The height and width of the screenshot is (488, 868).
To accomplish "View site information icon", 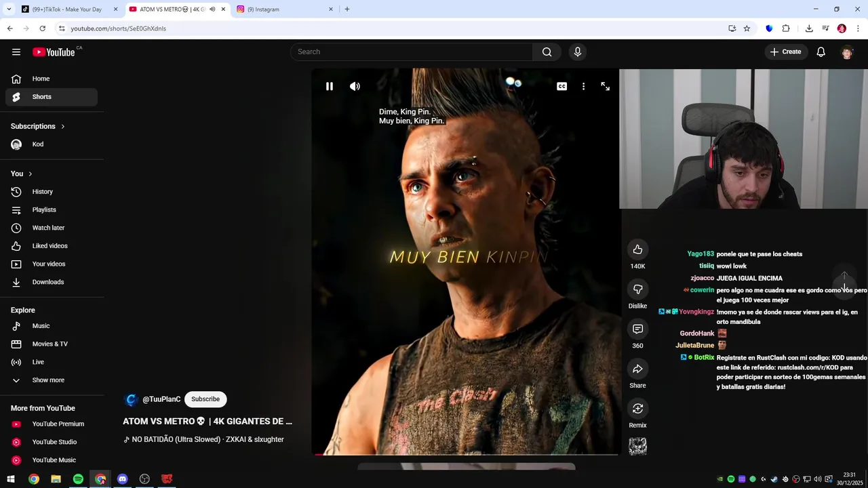I will [62, 28].
